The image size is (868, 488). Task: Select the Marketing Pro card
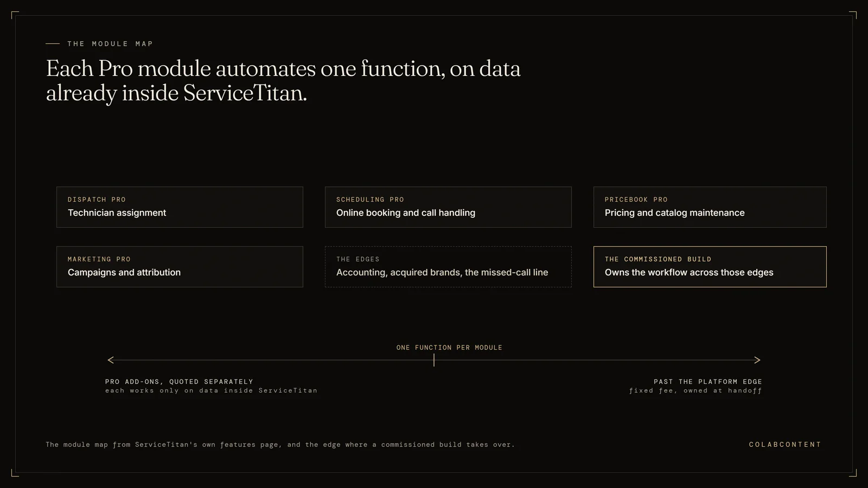tap(180, 267)
